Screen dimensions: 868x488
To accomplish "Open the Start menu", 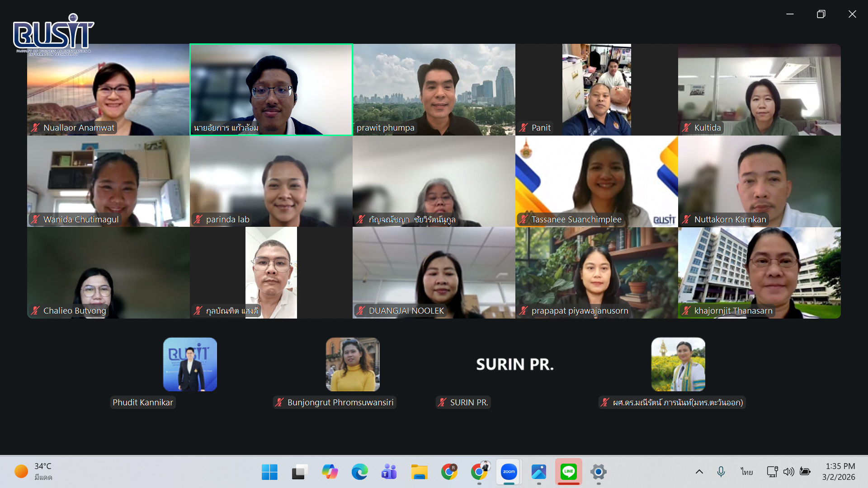I will [270, 472].
